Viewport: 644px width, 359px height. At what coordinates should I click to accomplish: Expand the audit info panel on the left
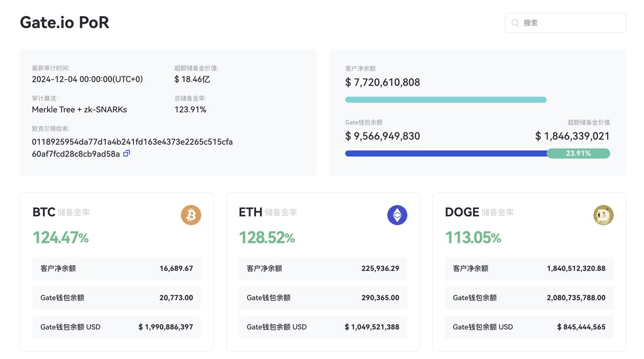(168, 113)
